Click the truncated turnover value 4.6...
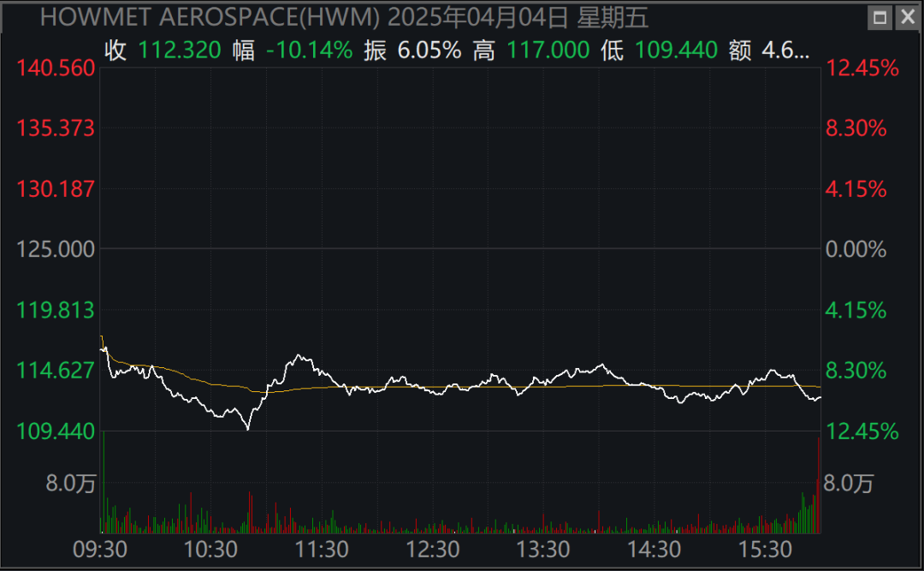 pos(785,51)
